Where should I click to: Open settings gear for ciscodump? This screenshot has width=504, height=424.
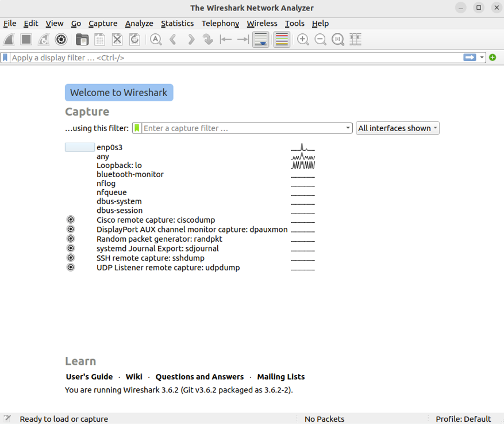click(71, 220)
